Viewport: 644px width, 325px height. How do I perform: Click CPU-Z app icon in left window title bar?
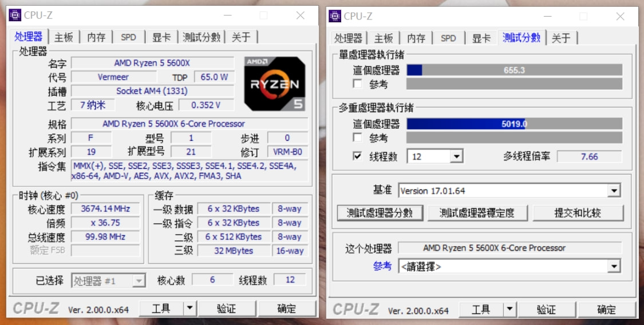click(15, 15)
